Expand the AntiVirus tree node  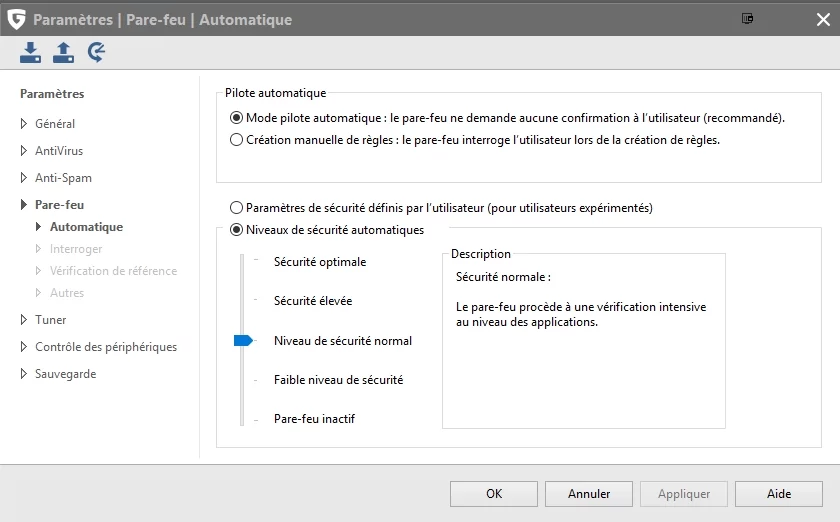coord(24,151)
